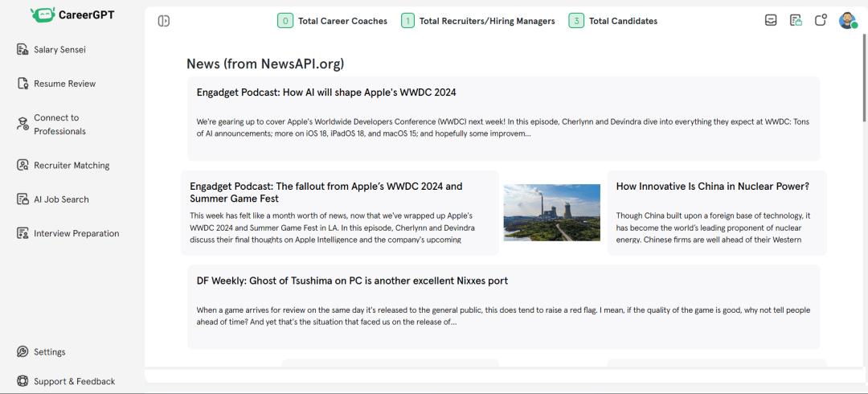Open the WWDC fallout and Summer Game Fest article
This screenshot has width=868, height=394.
click(326, 192)
